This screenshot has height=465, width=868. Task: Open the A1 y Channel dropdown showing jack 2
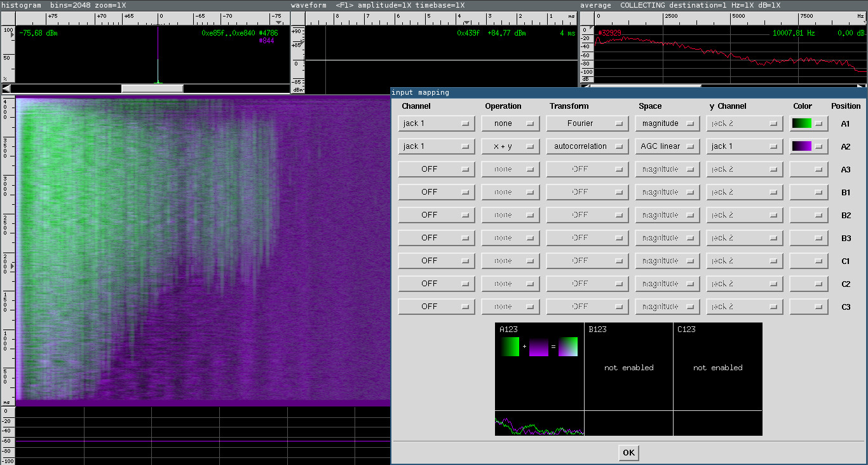pyautogui.click(x=745, y=123)
